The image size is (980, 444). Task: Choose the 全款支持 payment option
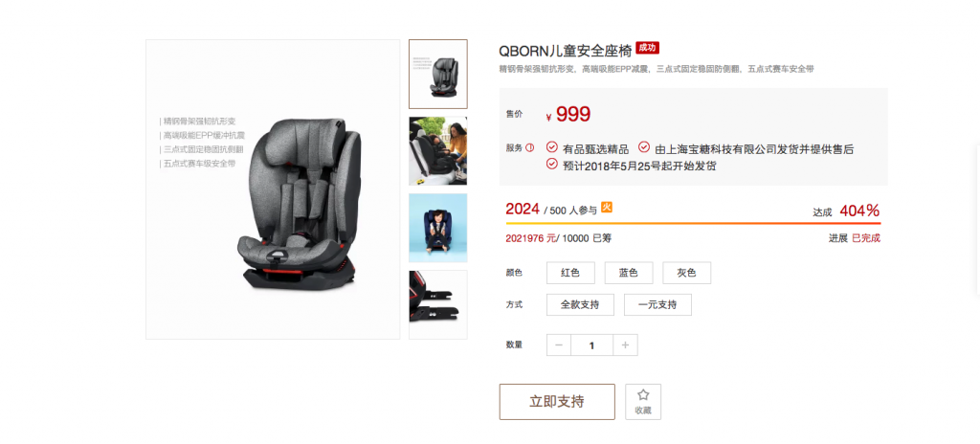(x=580, y=304)
